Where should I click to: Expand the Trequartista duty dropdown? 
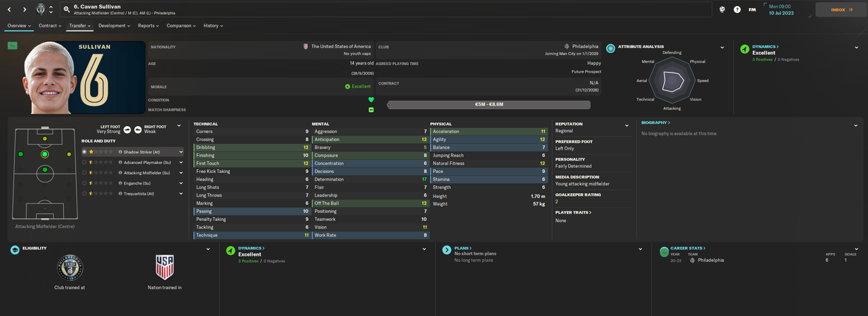point(180,193)
